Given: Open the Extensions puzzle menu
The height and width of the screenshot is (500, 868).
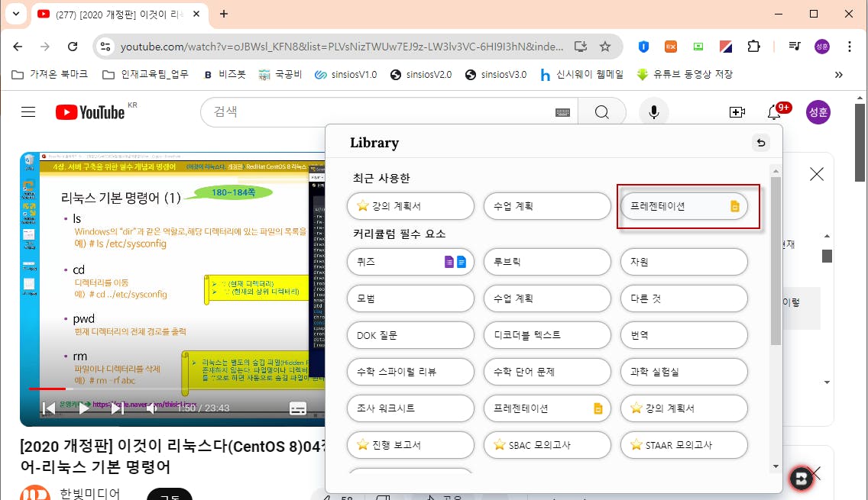Looking at the screenshot, I should tap(753, 47).
